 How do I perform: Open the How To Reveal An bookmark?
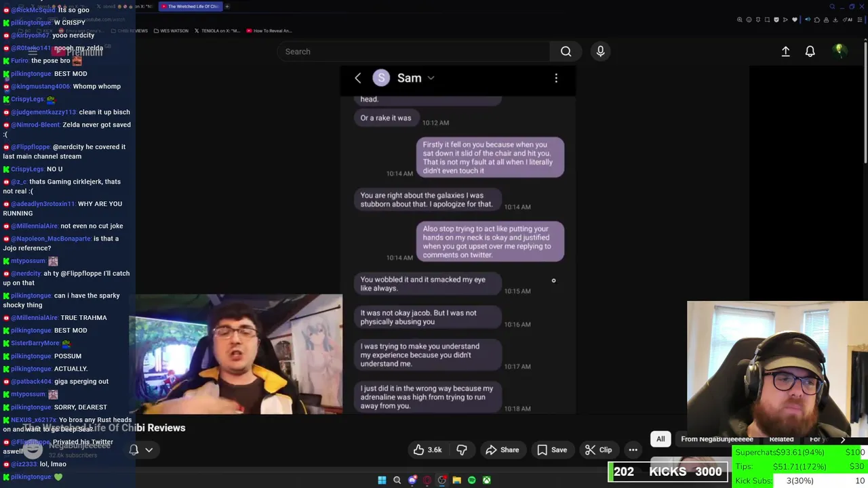tap(269, 30)
